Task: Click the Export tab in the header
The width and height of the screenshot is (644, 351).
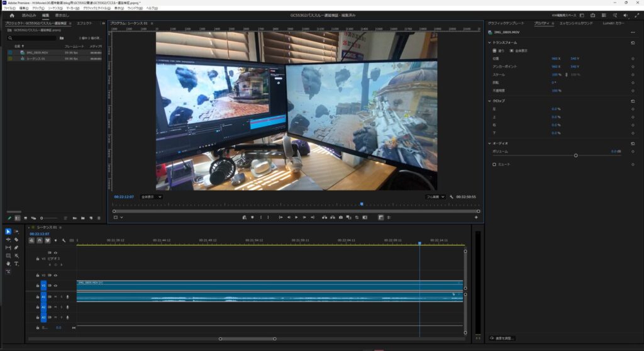Action: (x=62, y=15)
